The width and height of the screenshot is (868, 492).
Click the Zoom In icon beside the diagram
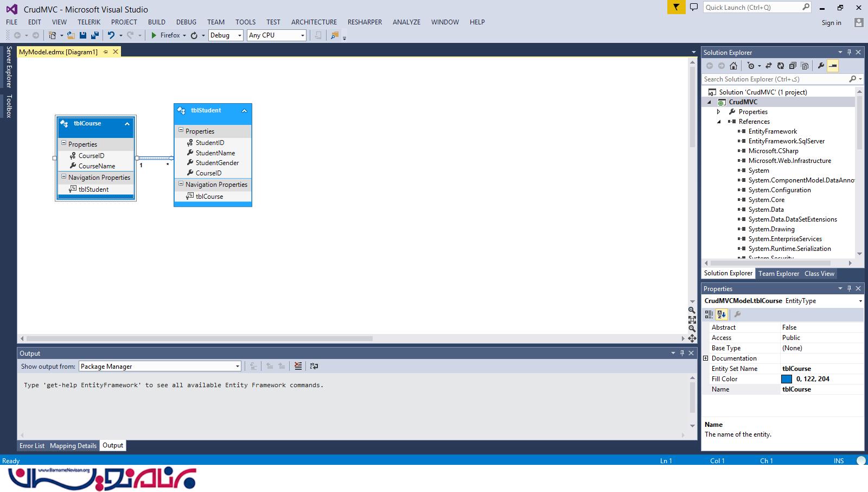pos(692,311)
